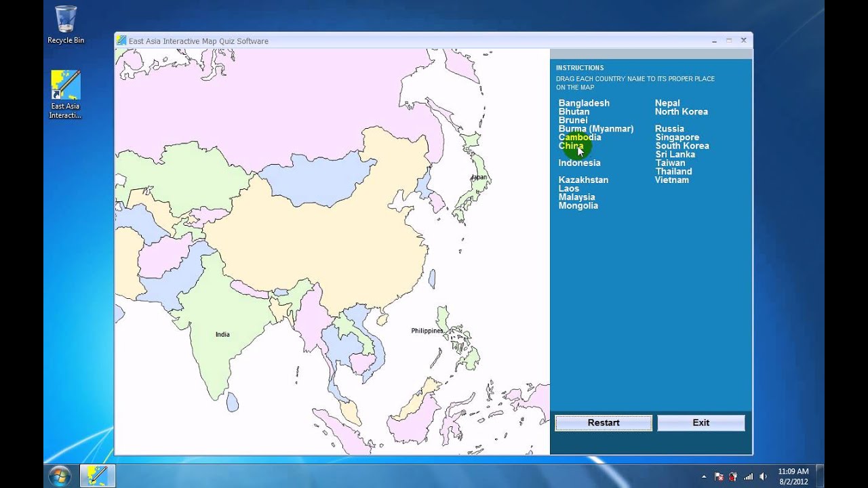868x488 pixels.
Task: Select the Brunei country name
Action: pos(573,120)
